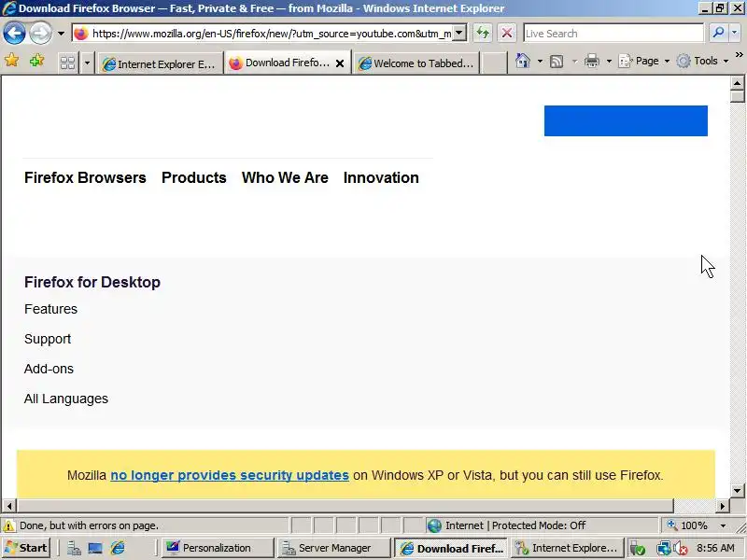Open the recent pages dropdown arrow
Viewport: 747px width, 560px height.
tap(61, 34)
